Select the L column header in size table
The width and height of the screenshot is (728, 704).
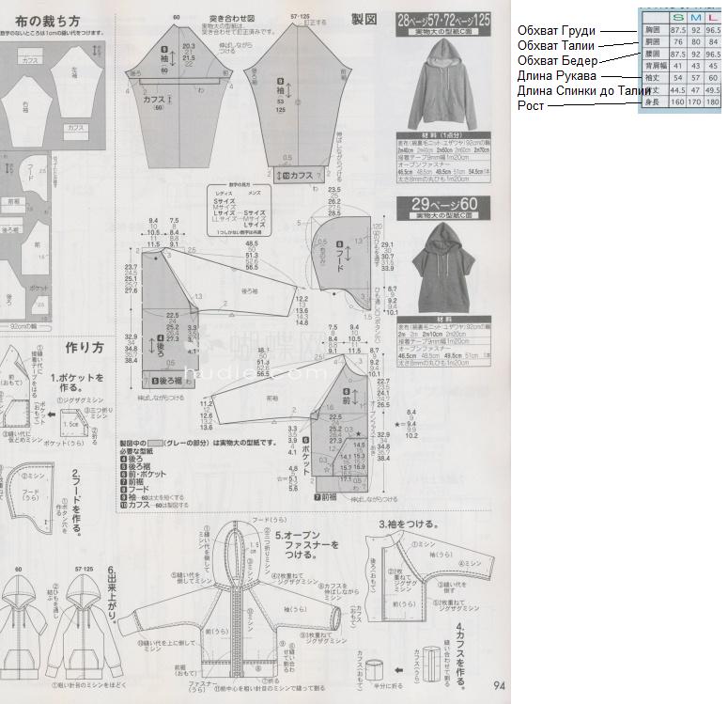tap(713, 18)
